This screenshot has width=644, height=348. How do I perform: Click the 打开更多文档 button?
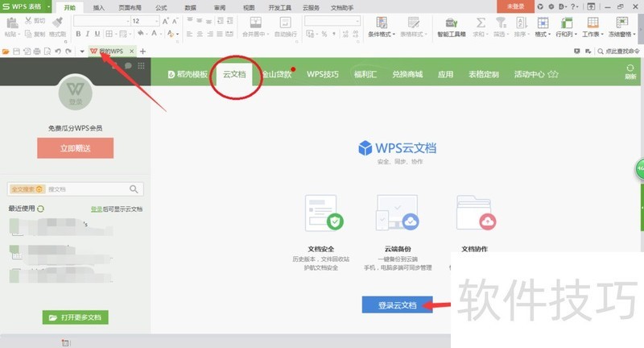[x=75, y=318]
